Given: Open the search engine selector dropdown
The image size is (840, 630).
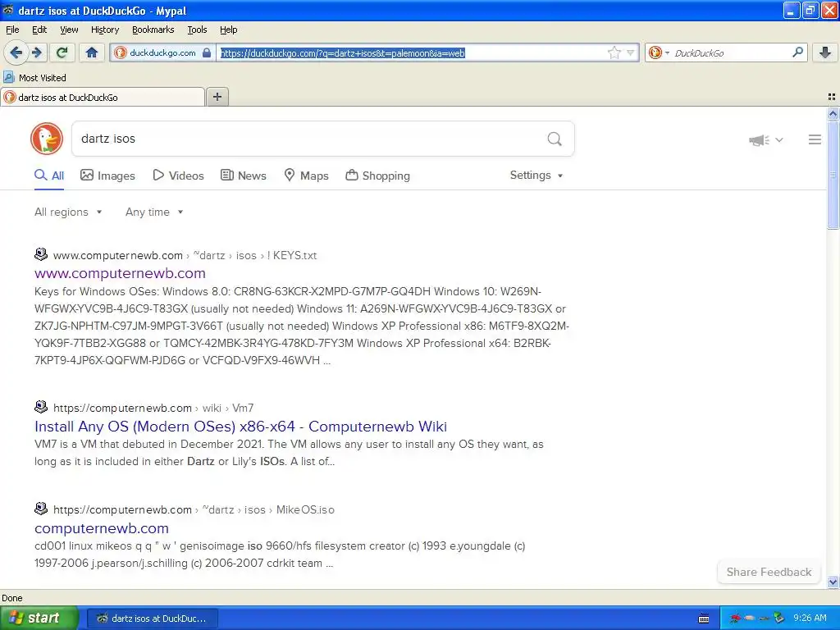Looking at the screenshot, I should [x=659, y=52].
